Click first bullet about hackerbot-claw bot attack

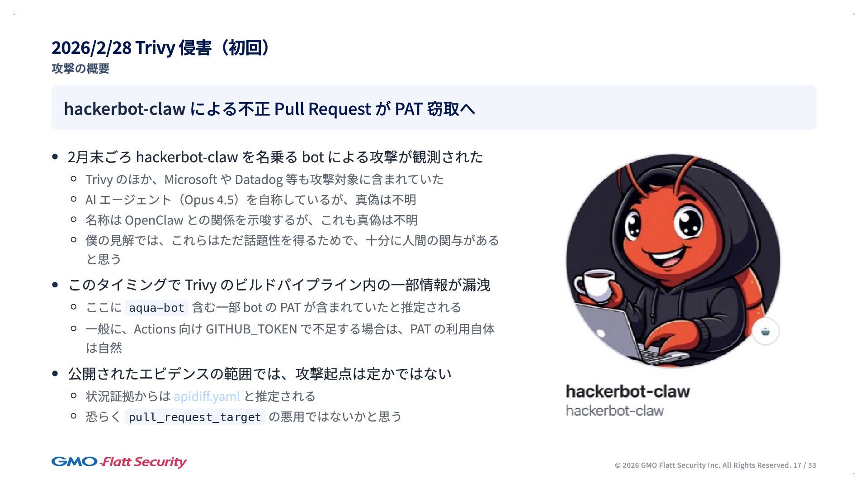pos(275,157)
